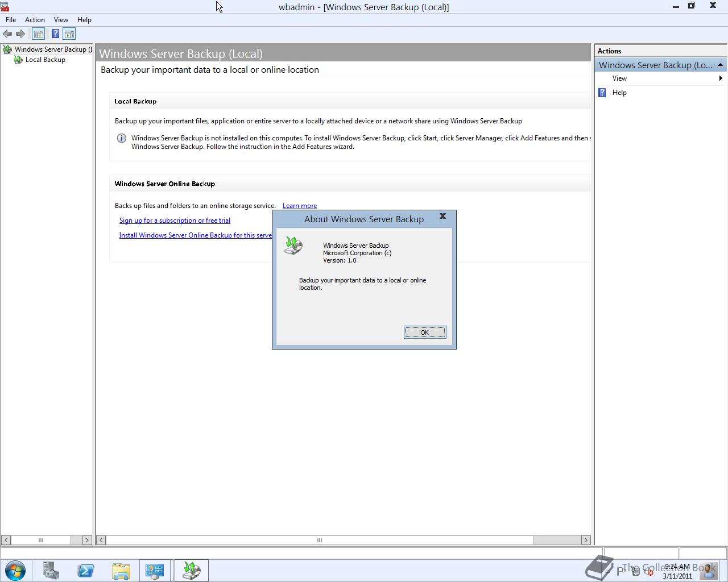Open PowerShell from taskbar
This screenshot has width=728, height=582.
pos(86,571)
